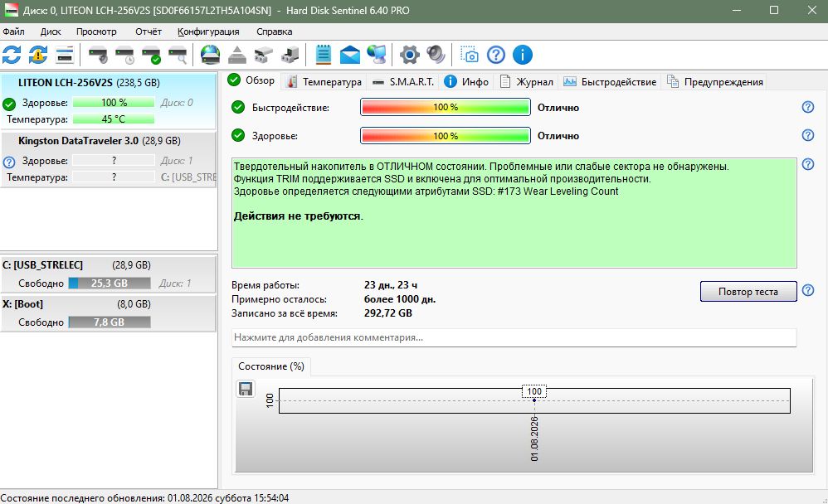Open the blue notepad report icon
The width and height of the screenshot is (828, 504).
[324, 55]
